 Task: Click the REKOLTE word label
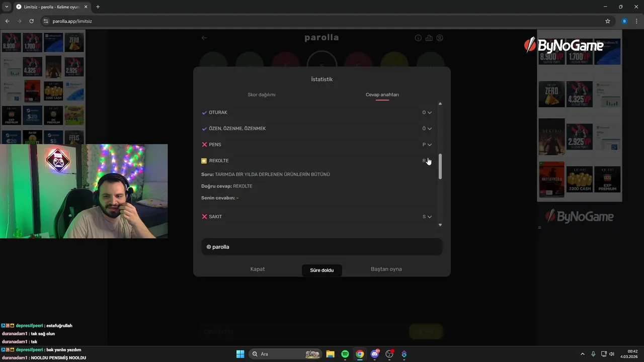tap(219, 161)
